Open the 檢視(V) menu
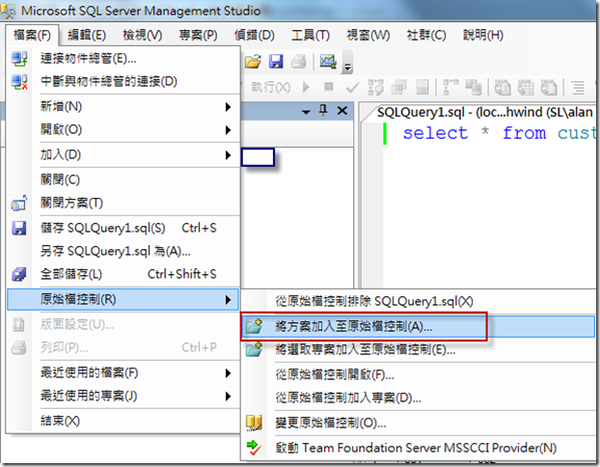 [x=142, y=35]
